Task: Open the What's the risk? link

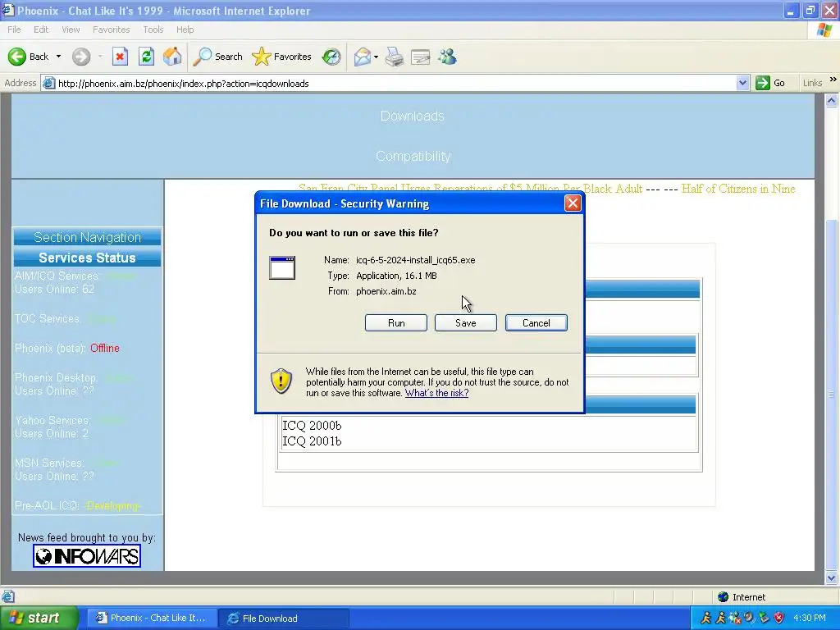Action: [436, 393]
